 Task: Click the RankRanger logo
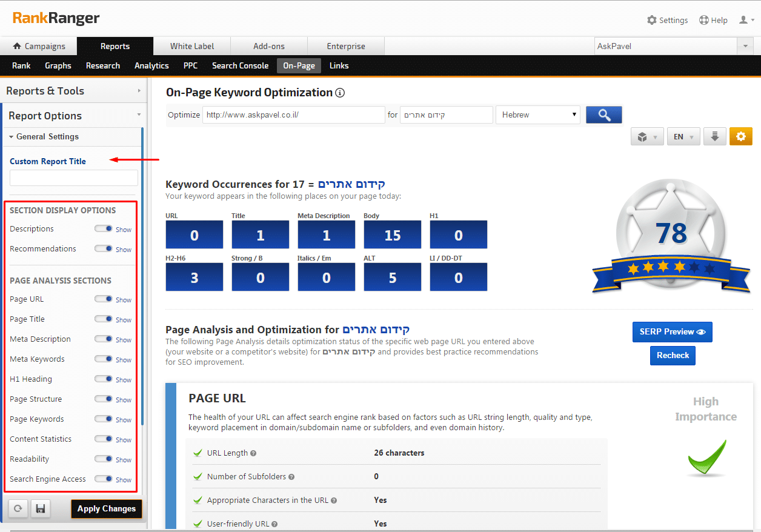(x=56, y=18)
